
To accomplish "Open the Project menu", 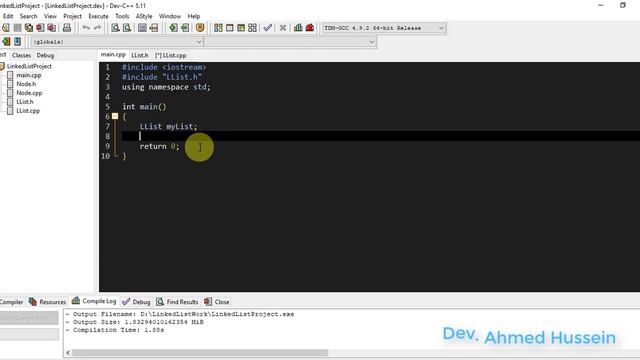I will (x=72, y=16).
